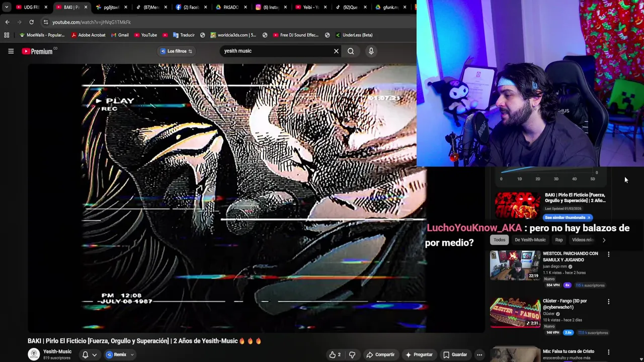Dislike the video with thumbs down
Screen dimensions: 644x362
click(352, 354)
